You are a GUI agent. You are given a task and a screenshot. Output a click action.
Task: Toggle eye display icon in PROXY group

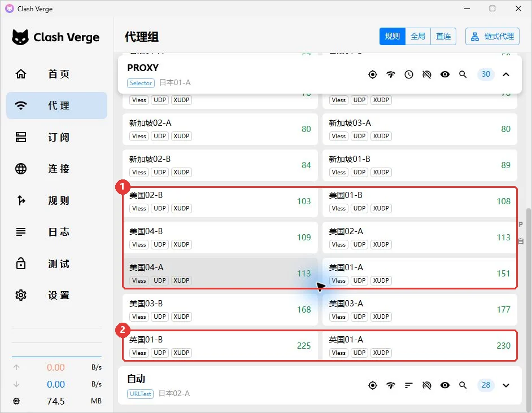(x=445, y=74)
